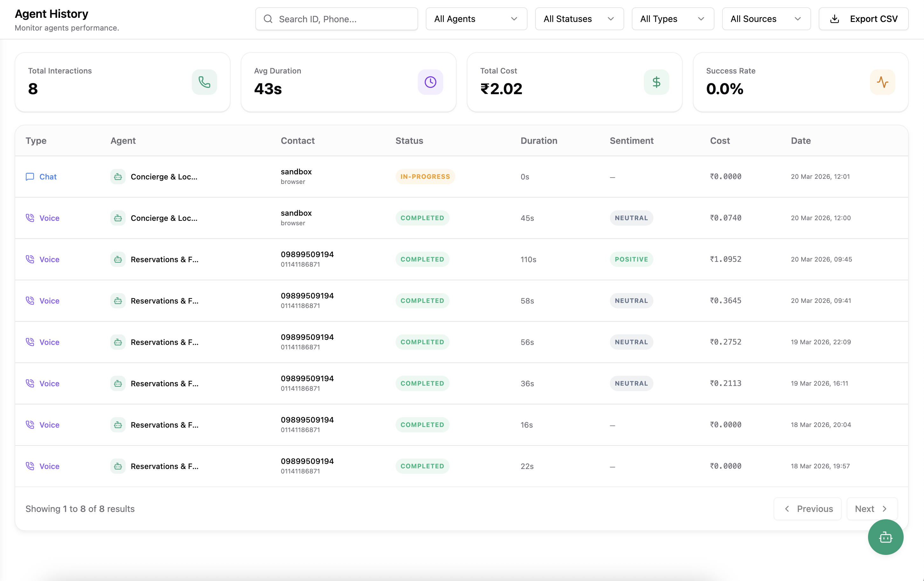
Task: Open the All Types dropdown
Action: point(672,19)
